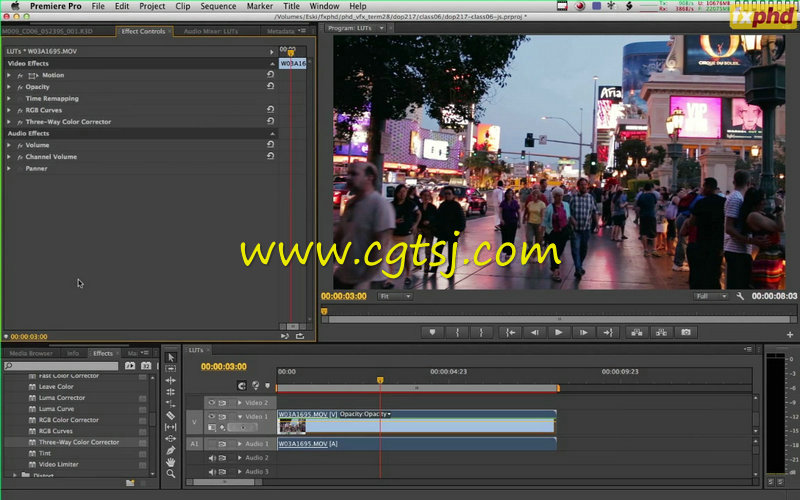Select the Track Select tool
This screenshot has height=500, width=800.
click(171, 369)
